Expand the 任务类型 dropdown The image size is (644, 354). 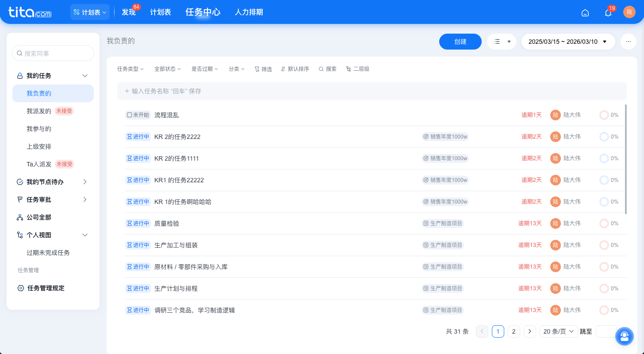pyautogui.click(x=130, y=69)
